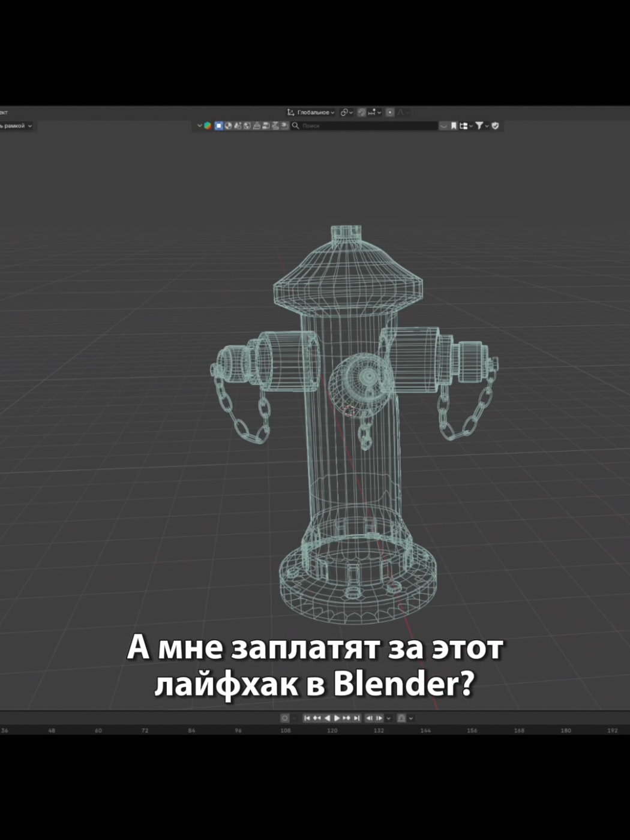Toggle snapping magnet icon in header
This screenshot has width=630, height=840.
point(362,112)
